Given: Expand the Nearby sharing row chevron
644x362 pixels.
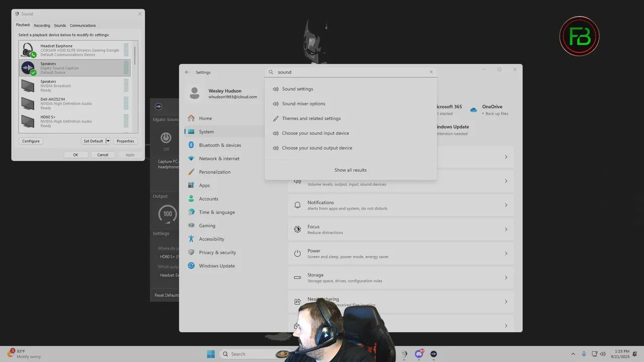Looking at the screenshot, I should 506,302.
